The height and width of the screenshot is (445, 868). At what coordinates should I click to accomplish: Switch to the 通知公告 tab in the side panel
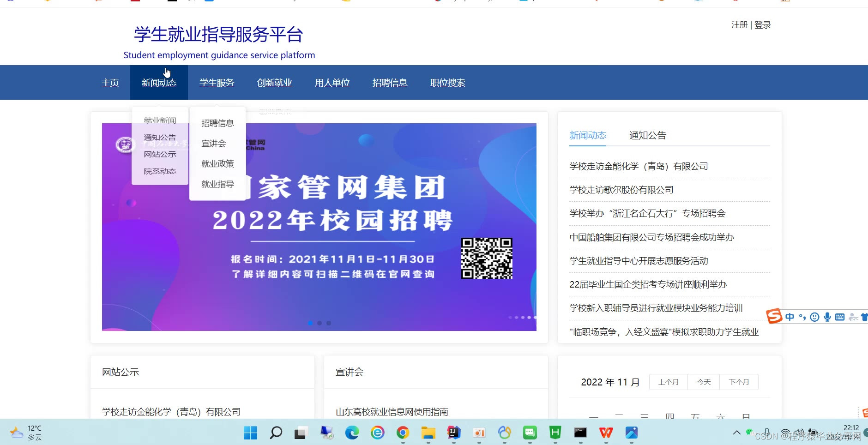647,135
